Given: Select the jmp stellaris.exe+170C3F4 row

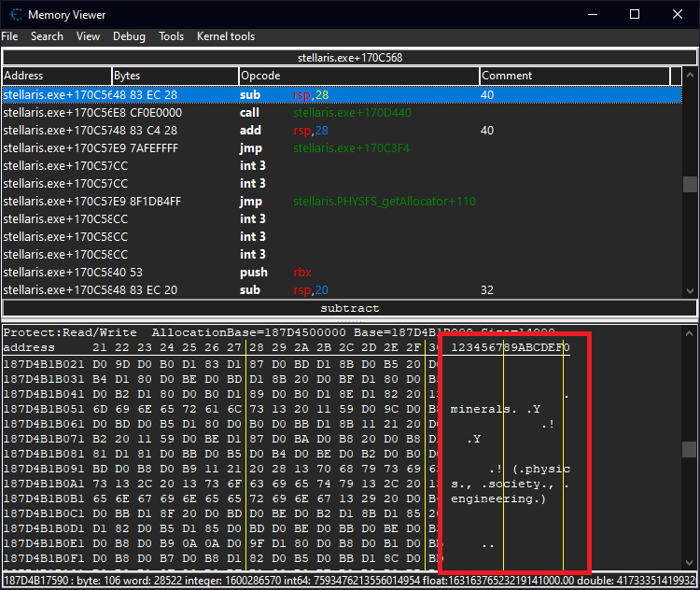Looking at the screenshot, I should click(x=342, y=147).
